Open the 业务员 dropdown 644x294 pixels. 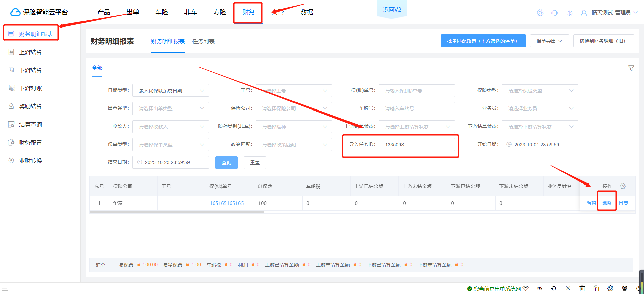point(540,108)
